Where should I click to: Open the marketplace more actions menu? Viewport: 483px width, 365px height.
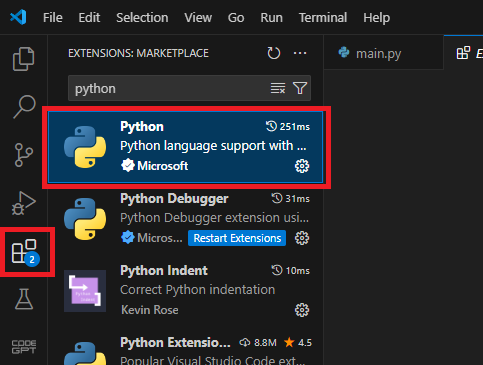pyautogui.click(x=300, y=53)
